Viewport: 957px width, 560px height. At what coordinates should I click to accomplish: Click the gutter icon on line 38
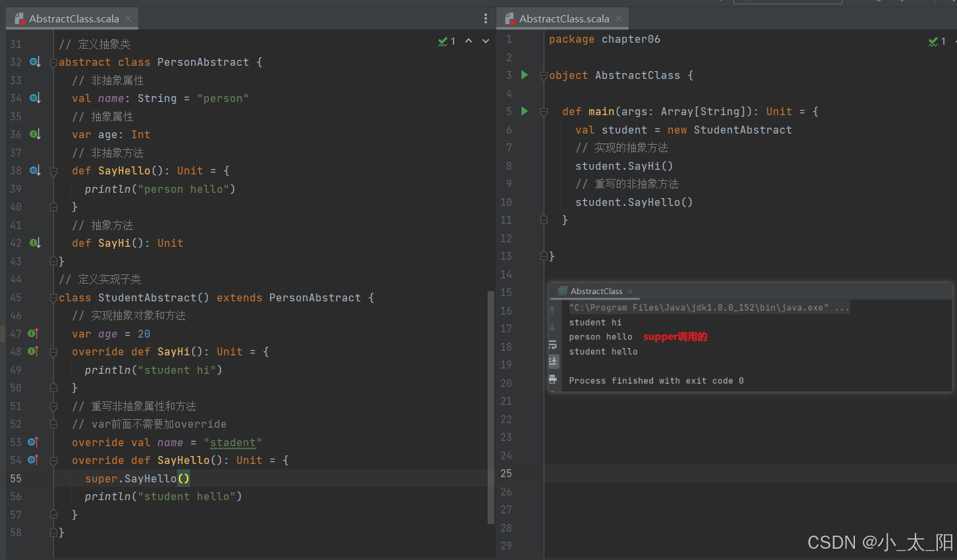(35, 170)
